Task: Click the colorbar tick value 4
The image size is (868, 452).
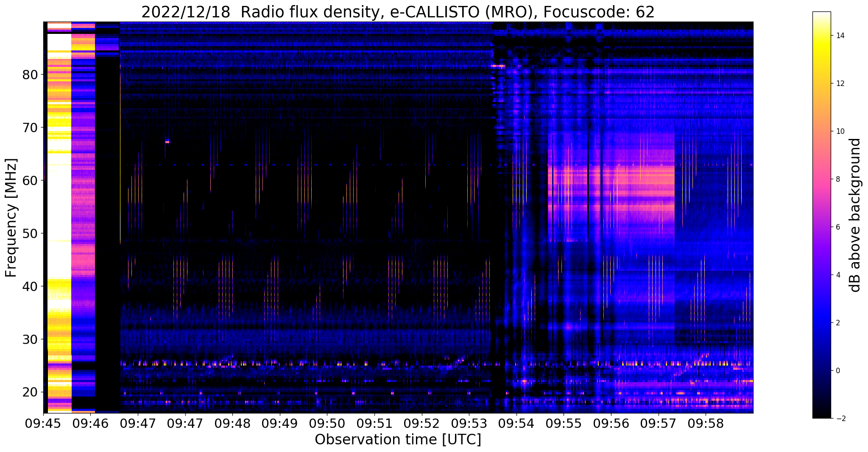Action: click(837, 275)
